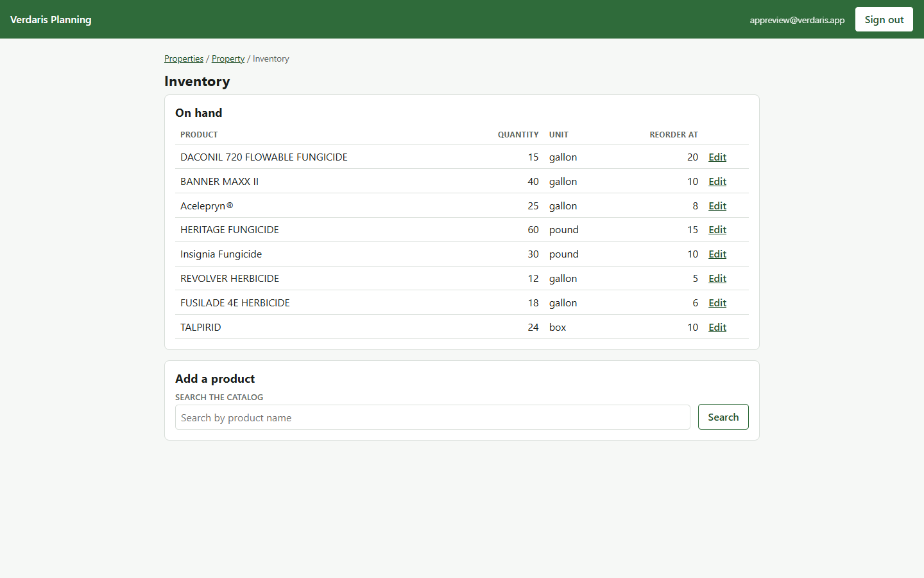Click reorder value 6 for FUSILADE 4E
This screenshot has width=924, height=578.
(x=695, y=303)
